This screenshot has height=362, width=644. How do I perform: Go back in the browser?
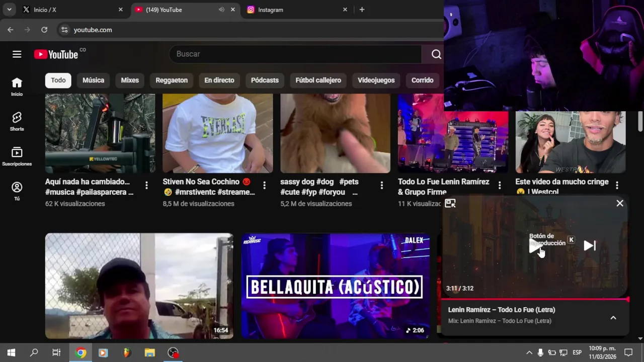pos(11,30)
